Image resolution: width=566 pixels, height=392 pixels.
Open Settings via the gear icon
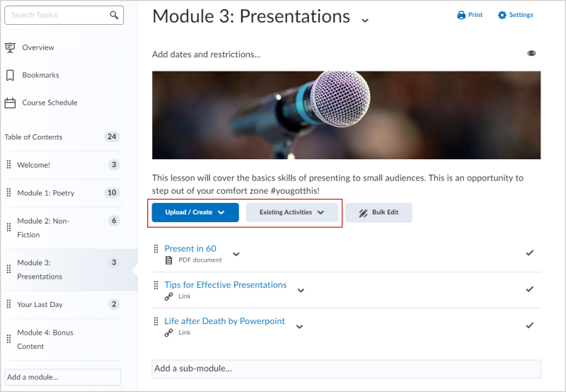[502, 15]
